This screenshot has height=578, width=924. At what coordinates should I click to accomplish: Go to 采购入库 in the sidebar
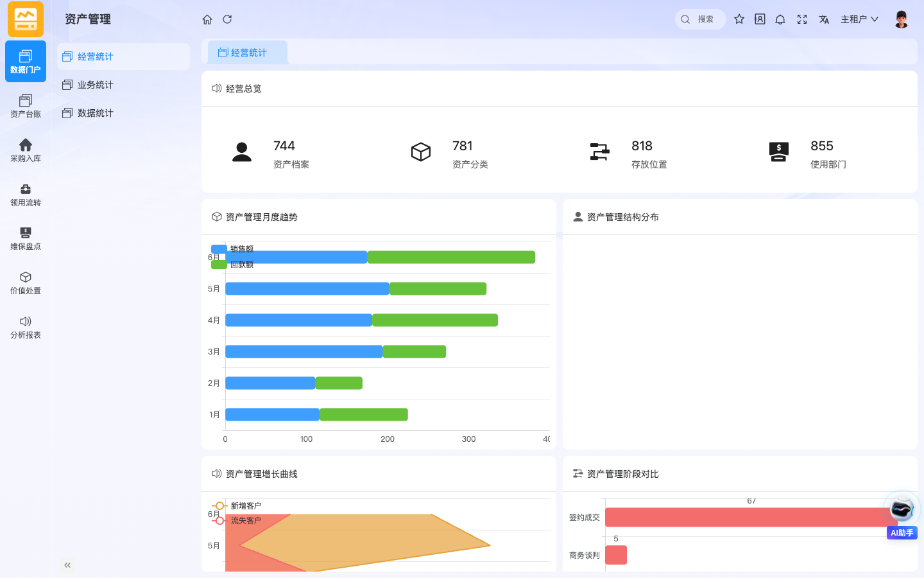click(26, 150)
